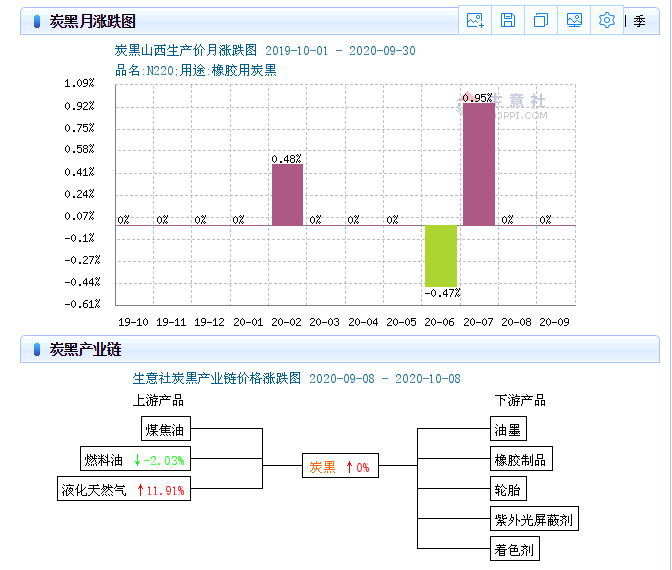This screenshot has width=672, height=570.
Task: Switch to the 季 quarterly tab
Action: pyautogui.click(x=639, y=21)
